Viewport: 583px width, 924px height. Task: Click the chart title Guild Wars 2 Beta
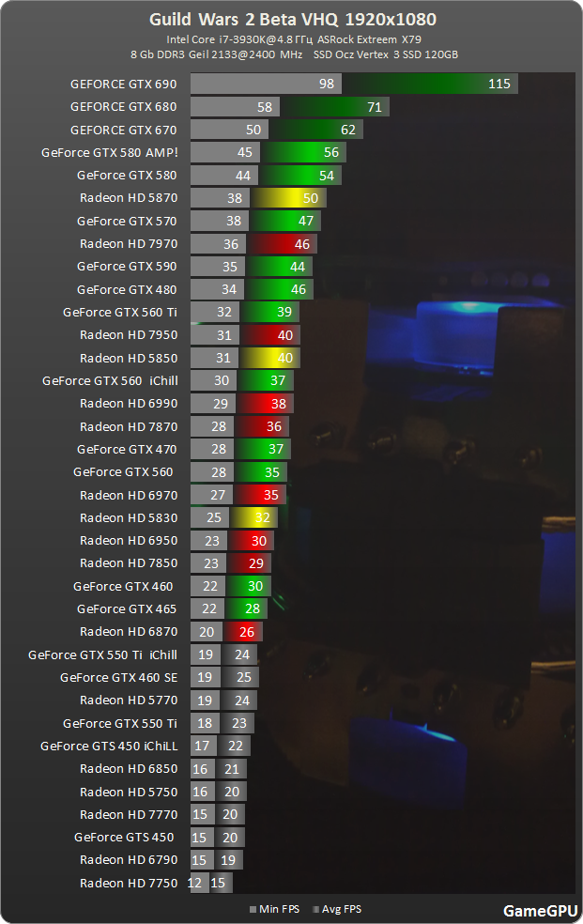click(x=292, y=20)
